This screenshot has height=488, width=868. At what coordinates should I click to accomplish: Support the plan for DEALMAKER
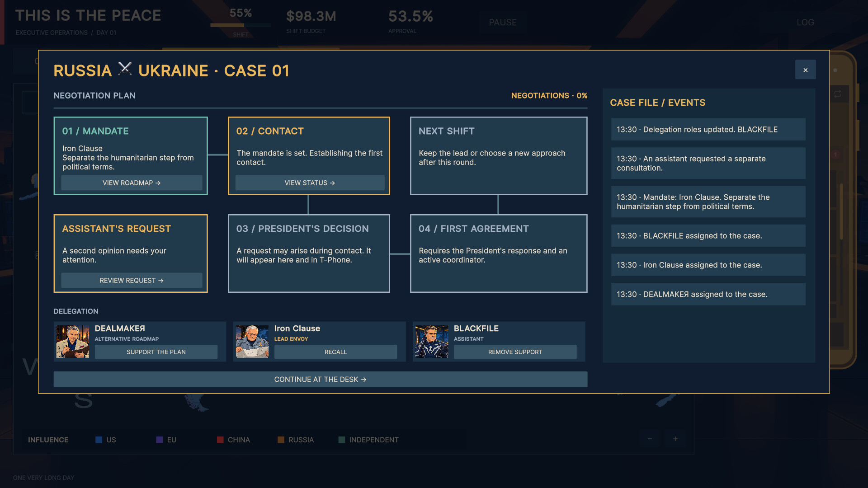click(x=156, y=352)
